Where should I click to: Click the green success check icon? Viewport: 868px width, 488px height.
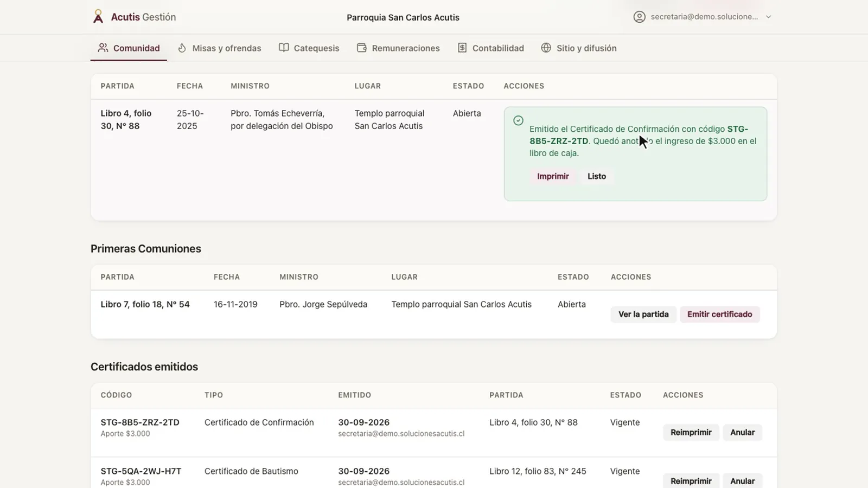519,120
